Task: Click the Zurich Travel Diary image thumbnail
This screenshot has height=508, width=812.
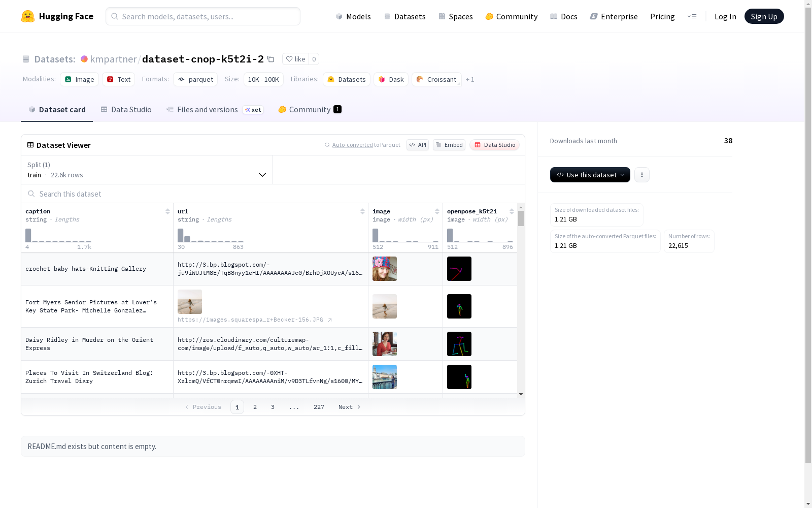Action: [x=385, y=377]
